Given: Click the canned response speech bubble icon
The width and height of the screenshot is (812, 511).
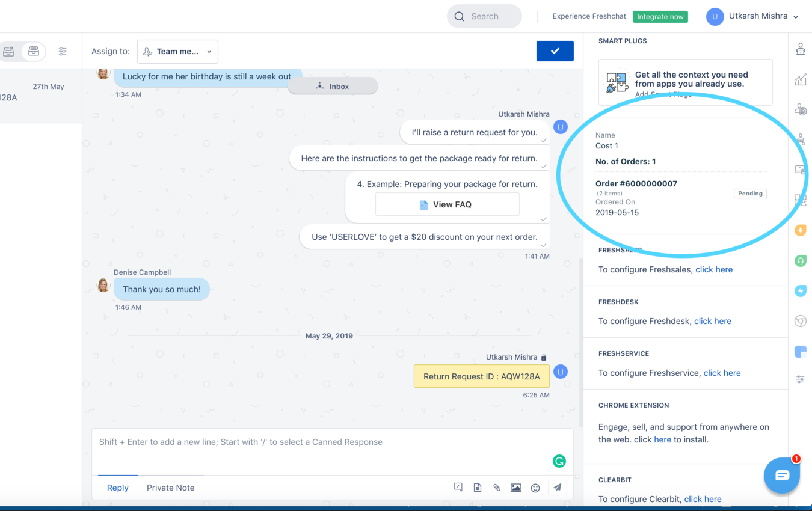Looking at the screenshot, I should tap(458, 488).
